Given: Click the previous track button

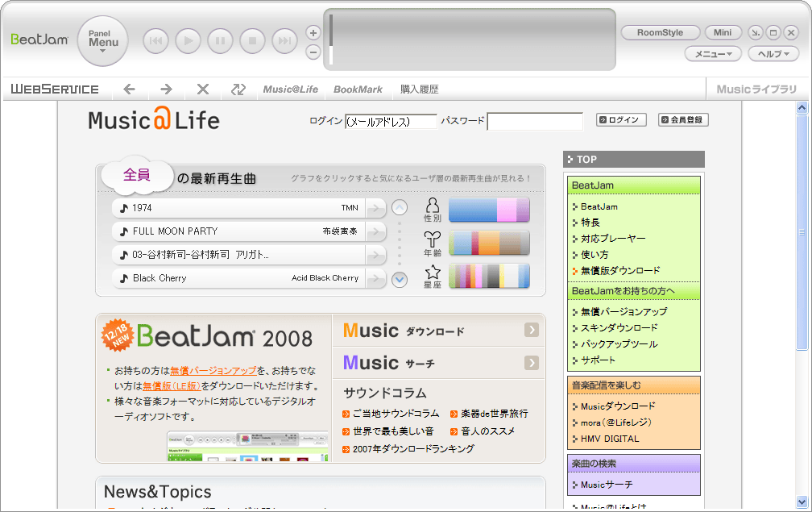Looking at the screenshot, I should pyautogui.click(x=155, y=41).
